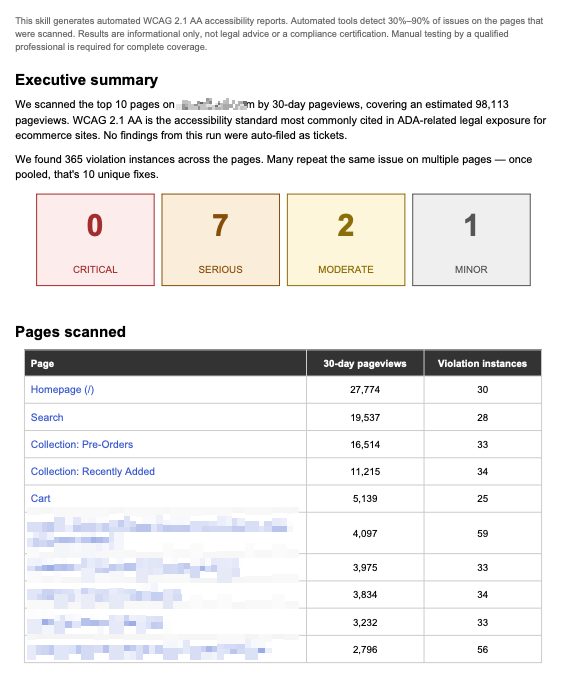Viewport: 576px width, 683px height.
Task: Click the 4,097 pageviews cell
Action: click(x=365, y=533)
